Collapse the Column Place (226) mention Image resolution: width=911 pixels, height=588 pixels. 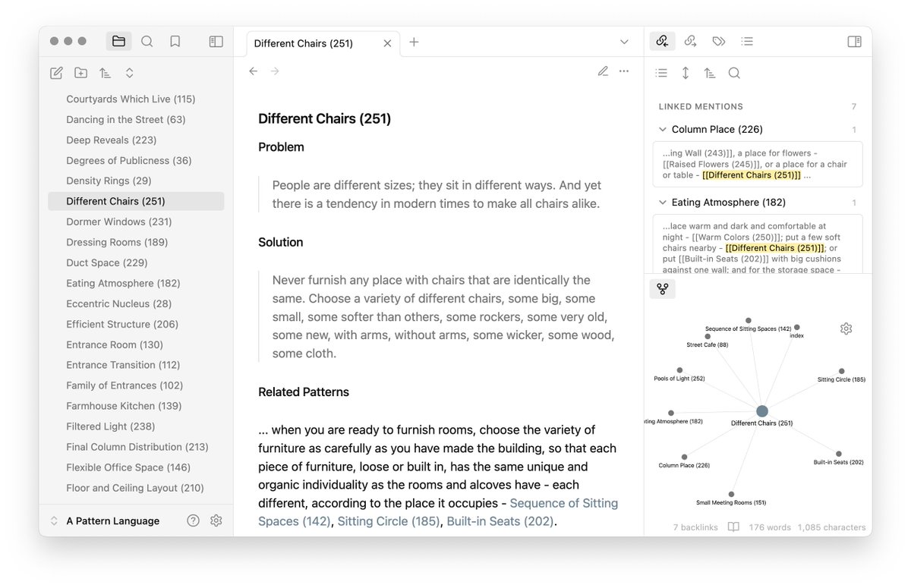tap(663, 130)
